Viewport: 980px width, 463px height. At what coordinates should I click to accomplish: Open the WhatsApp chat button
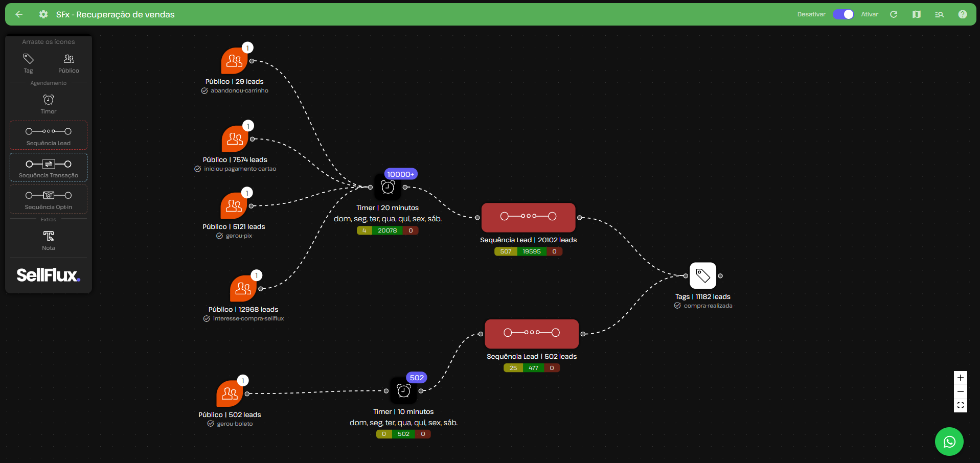[x=949, y=442]
